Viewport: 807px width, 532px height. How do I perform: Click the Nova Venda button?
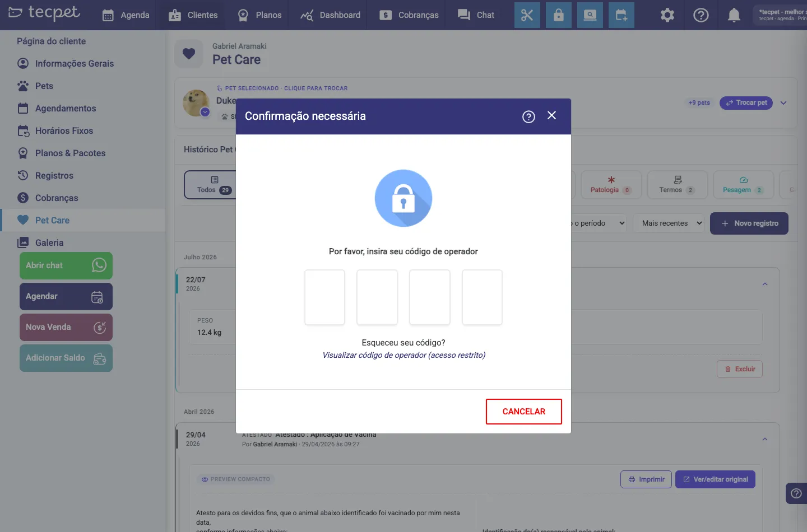[66, 327]
